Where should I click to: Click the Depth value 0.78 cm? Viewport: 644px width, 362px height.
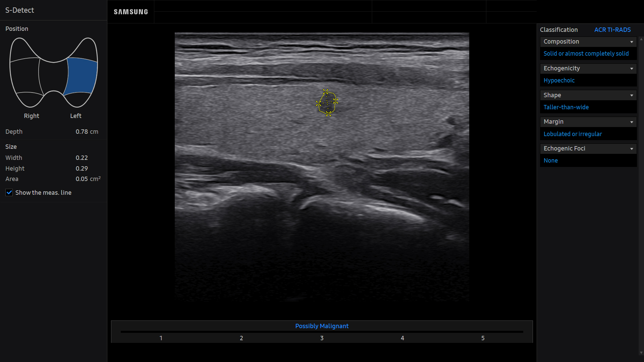pyautogui.click(x=87, y=132)
